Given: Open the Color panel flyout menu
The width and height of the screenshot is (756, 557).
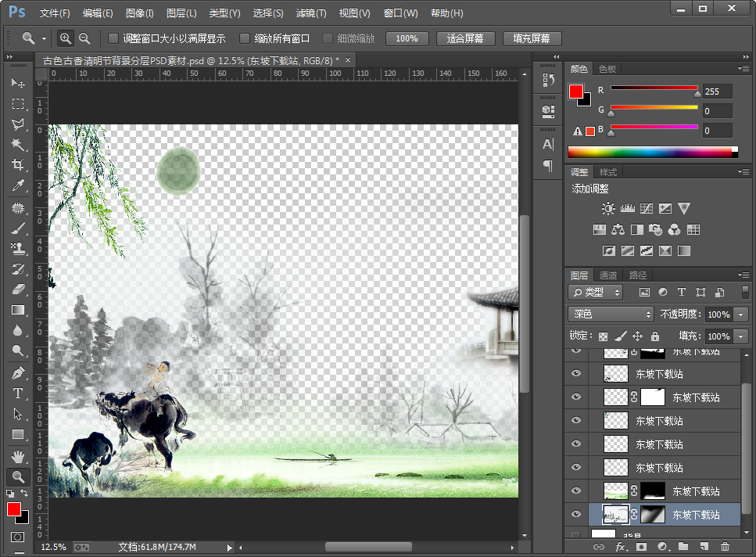Looking at the screenshot, I should tap(743, 69).
